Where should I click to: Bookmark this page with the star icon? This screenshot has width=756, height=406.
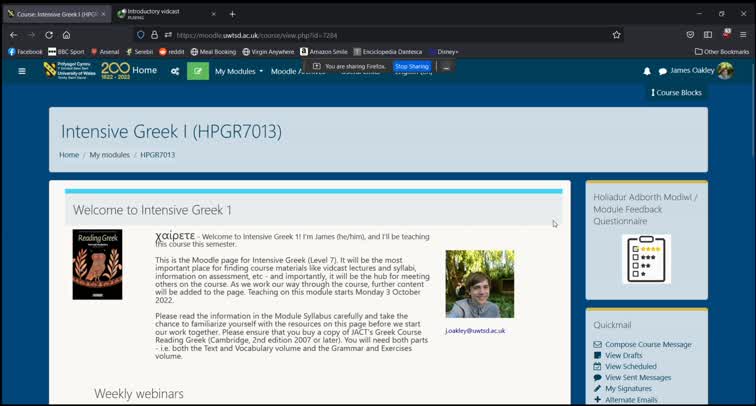(x=616, y=35)
